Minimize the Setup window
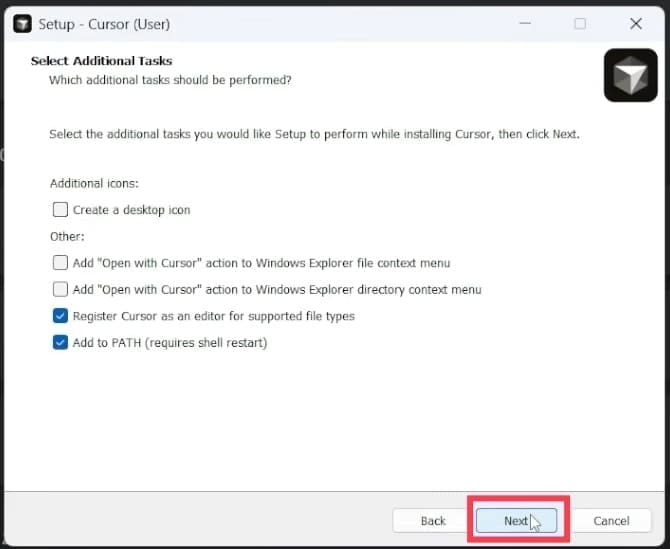 coord(525,24)
